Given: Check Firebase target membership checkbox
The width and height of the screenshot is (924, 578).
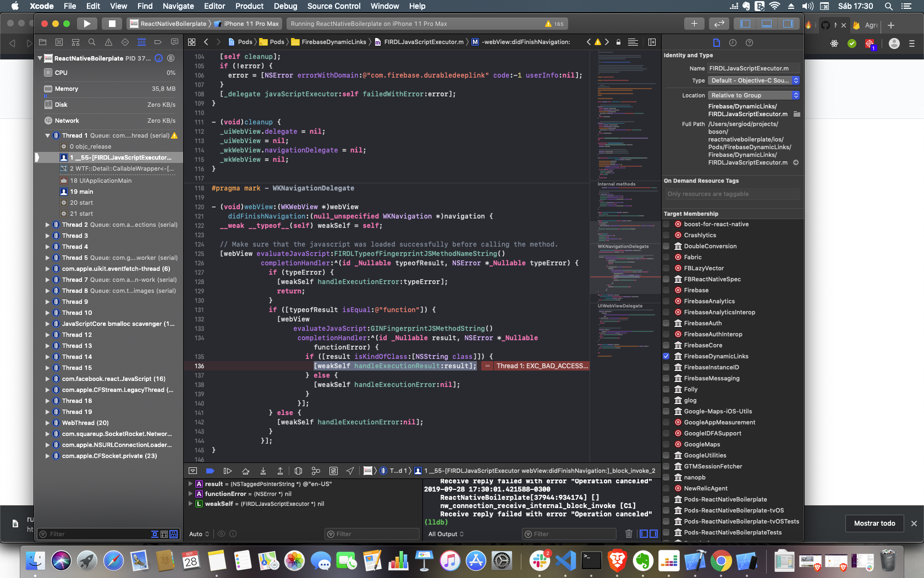Looking at the screenshot, I should tap(666, 290).
